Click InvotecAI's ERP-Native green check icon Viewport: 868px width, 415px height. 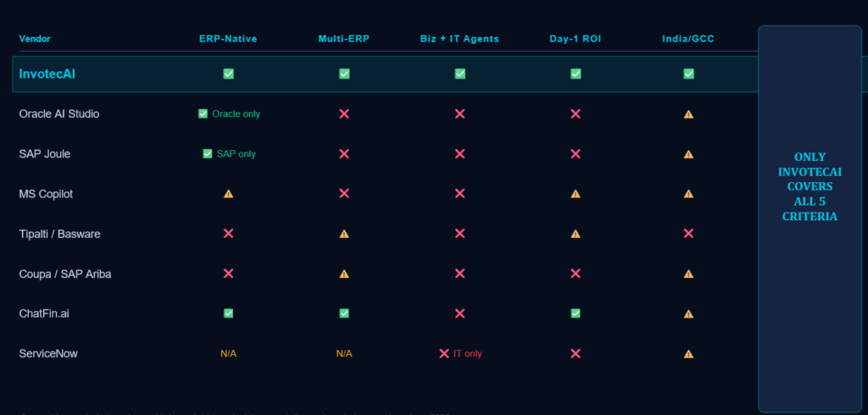click(x=228, y=74)
